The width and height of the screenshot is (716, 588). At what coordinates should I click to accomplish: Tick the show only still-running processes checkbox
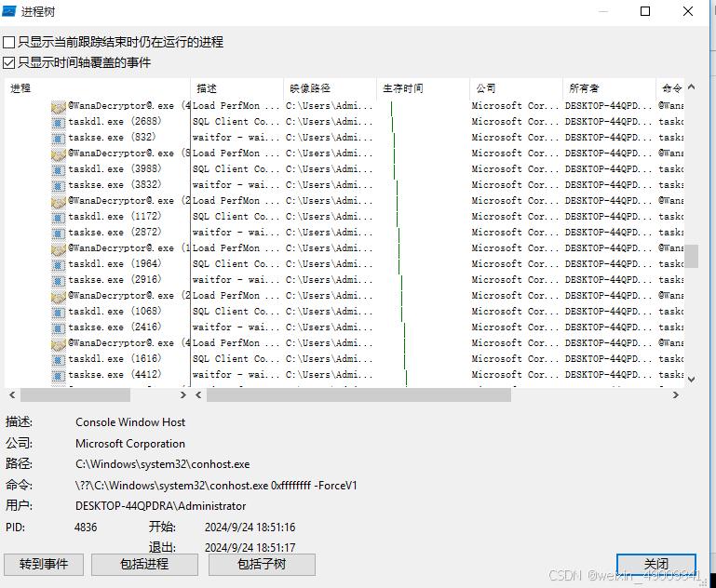8,43
